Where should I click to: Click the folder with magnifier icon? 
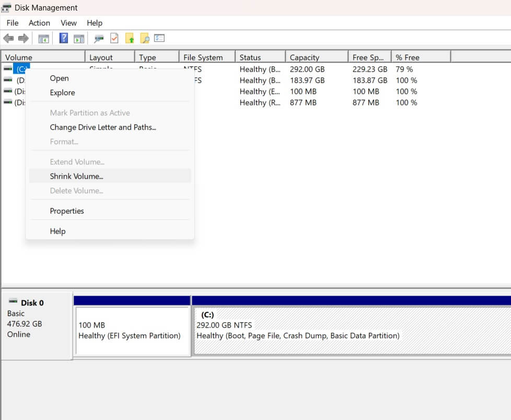tap(145, 39)
